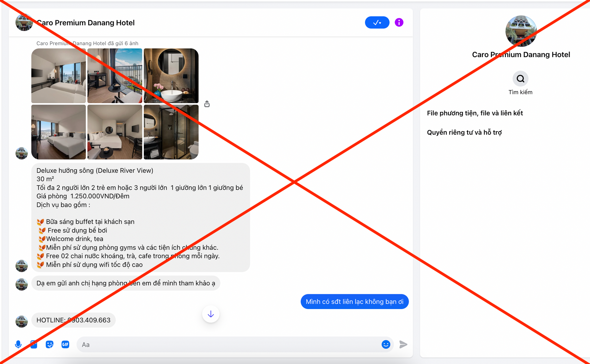Click the large hotel avatar in side panel
The width and height of the screenshot is (590, 364).
(x=521, y=31)
